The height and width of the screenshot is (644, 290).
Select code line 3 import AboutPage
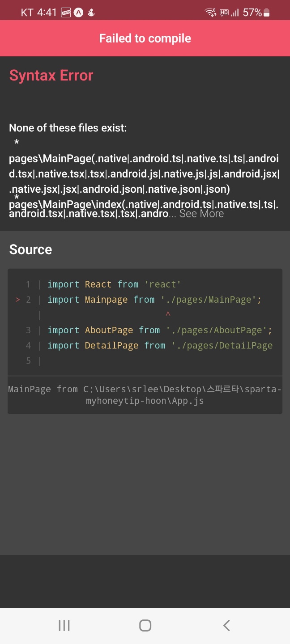(x=160, y=330)
